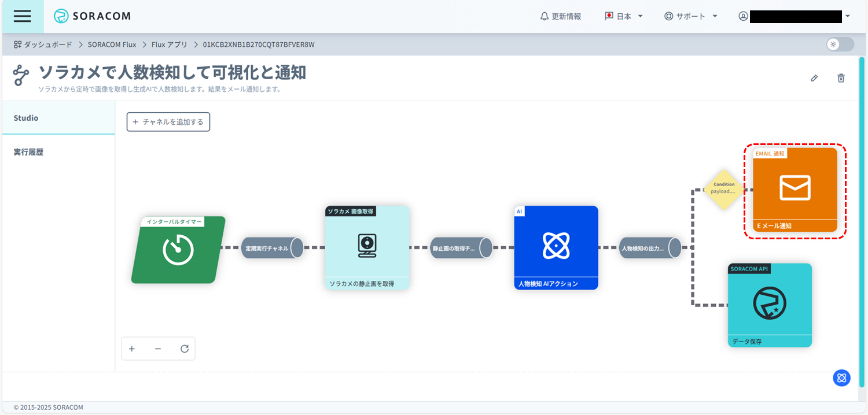
Task: Open the 日本 coverage dropdown
Action: pyautogui.click(x=624, y=16)
